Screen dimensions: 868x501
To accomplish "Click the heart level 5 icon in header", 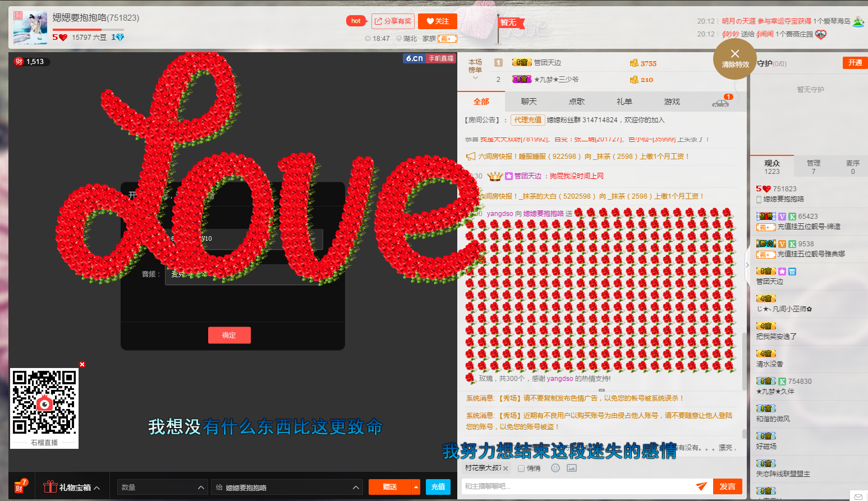I will [x=59, y=37].
